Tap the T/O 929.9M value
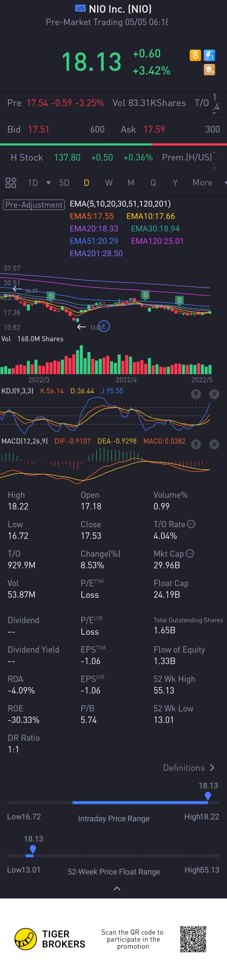The image size is (227, 980). tap(22, 565)
